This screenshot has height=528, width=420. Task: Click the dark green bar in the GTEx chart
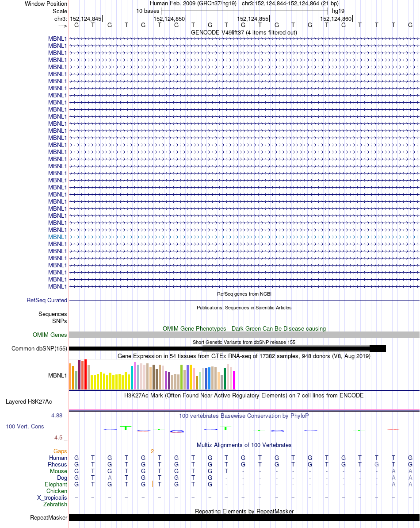(225, 379)
